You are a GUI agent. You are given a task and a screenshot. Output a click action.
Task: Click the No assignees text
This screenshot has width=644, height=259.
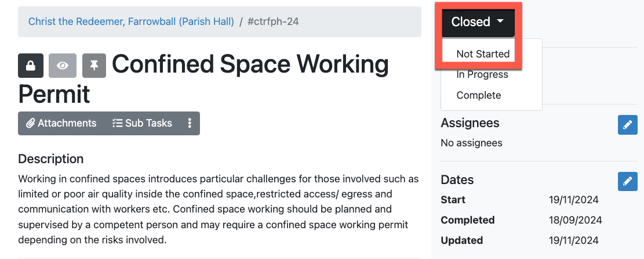tap(471, 143)
